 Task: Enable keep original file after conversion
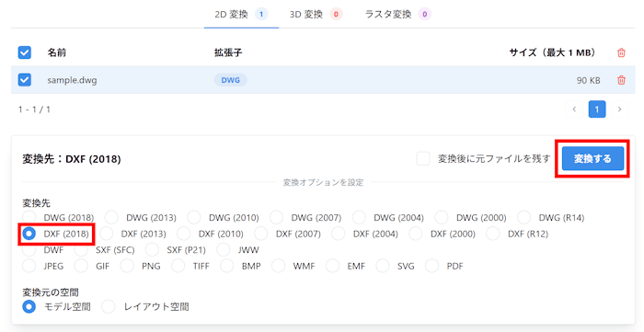[423, 158]
